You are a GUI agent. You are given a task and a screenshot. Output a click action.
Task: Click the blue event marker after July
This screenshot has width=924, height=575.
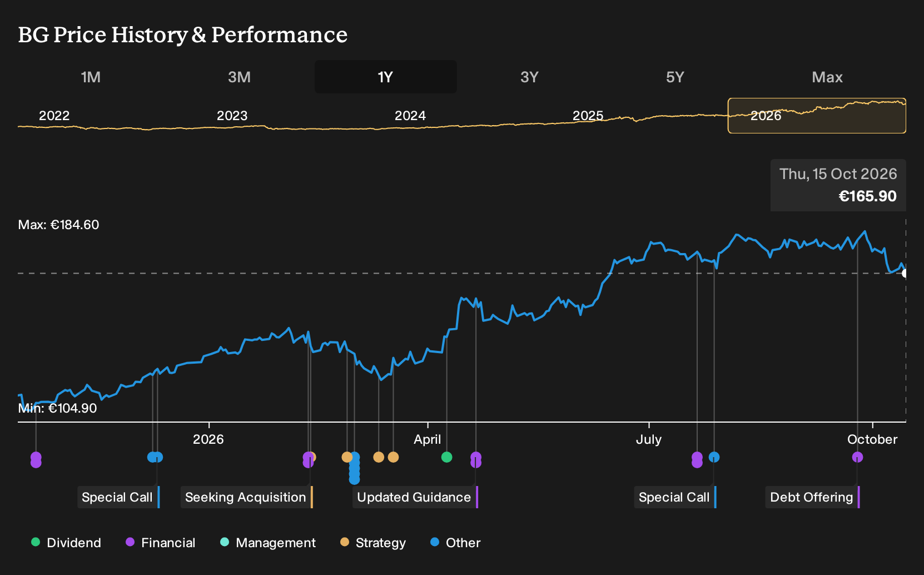pos(714,457)
